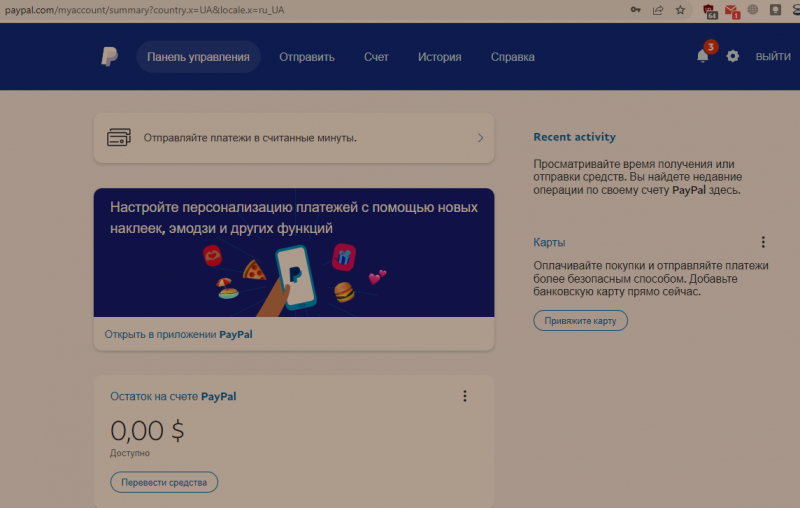Click the Привяжите карту button
Viewport: 800px width, 508px height.
(580, 321)
